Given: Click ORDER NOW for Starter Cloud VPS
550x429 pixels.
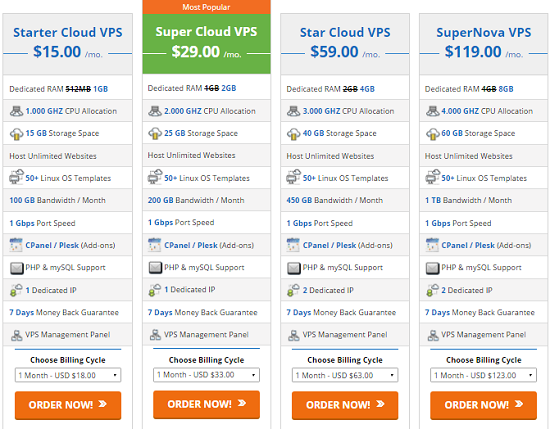Looking at the screenshot, I should [68, 405].
